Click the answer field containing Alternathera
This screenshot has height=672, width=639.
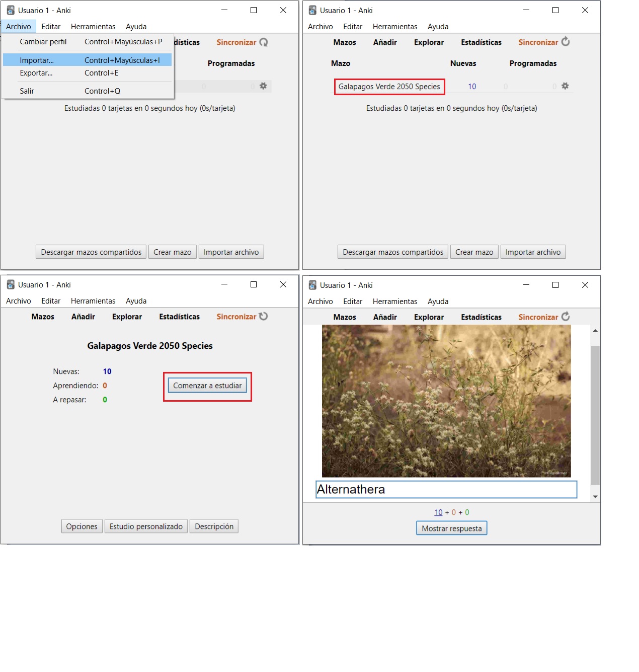click(446, 489)
